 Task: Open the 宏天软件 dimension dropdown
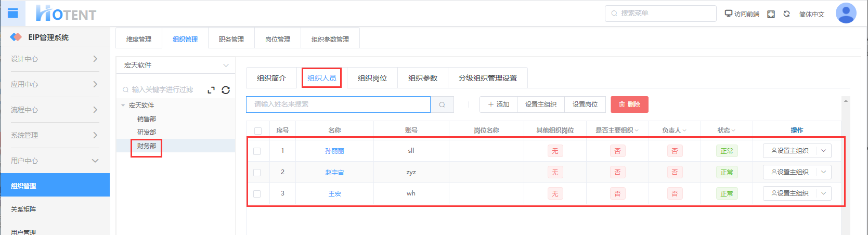(176, 65)
